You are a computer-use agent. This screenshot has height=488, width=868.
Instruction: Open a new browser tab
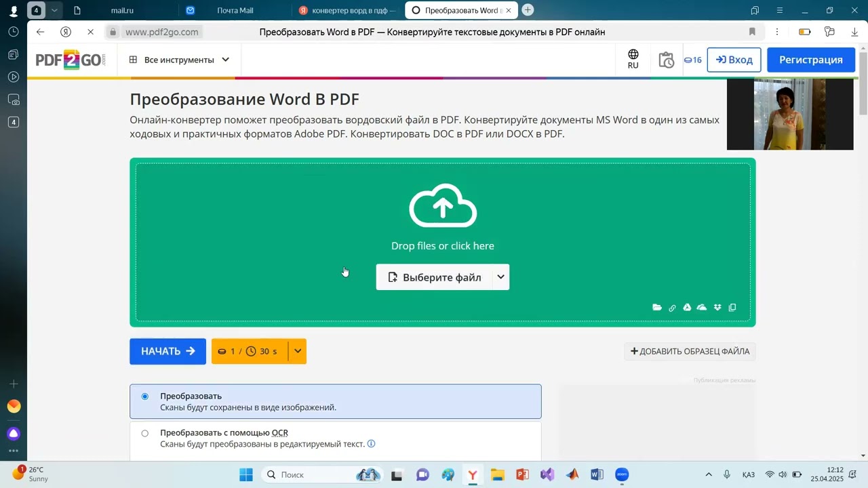tap(528, 10)
